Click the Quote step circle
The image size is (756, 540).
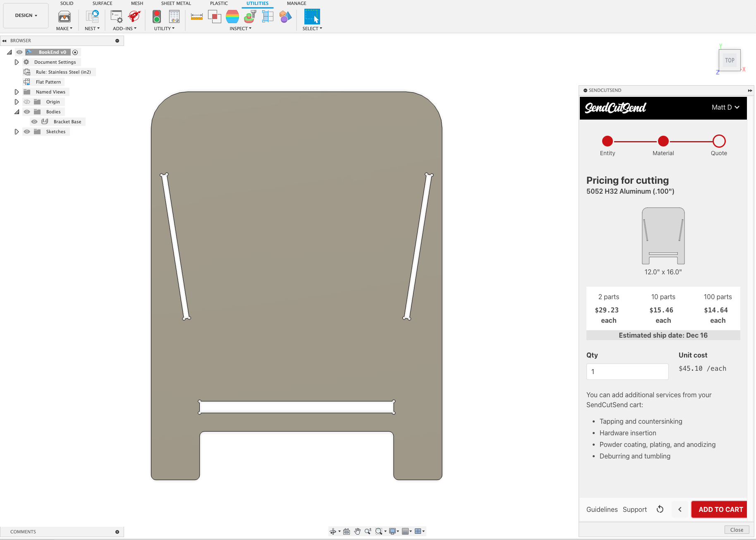tap(719, 141)
